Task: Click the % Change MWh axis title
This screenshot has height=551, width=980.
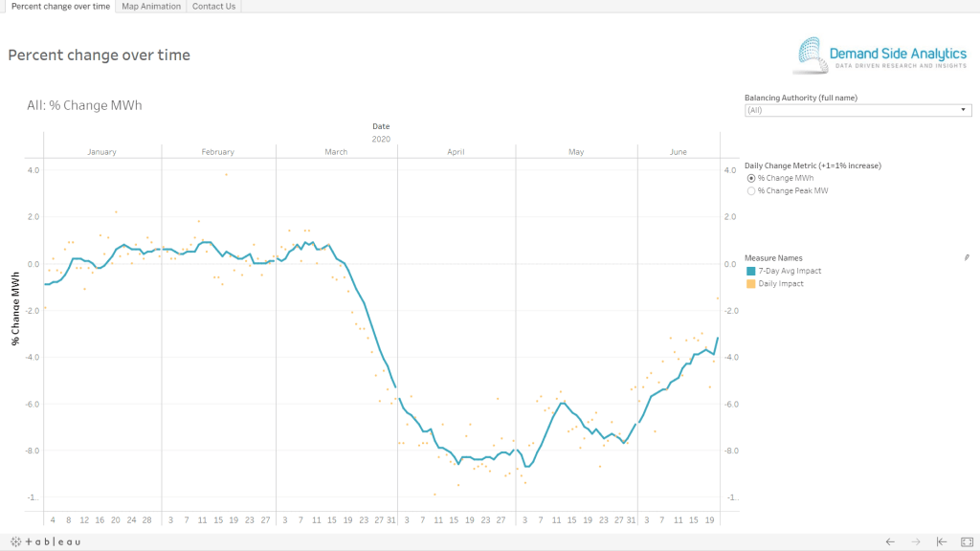Action: point(15,309)
